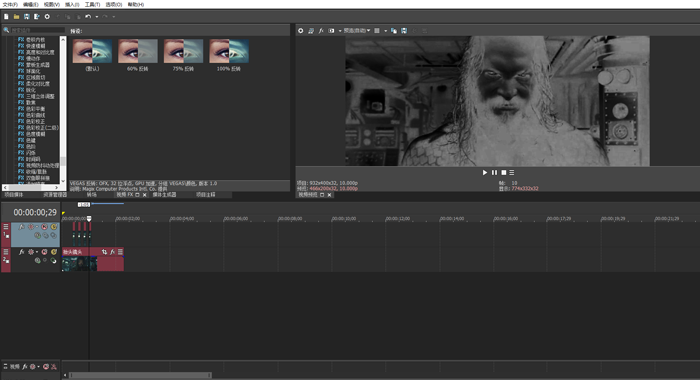Save project with floppy disk icon

point(26,17)
